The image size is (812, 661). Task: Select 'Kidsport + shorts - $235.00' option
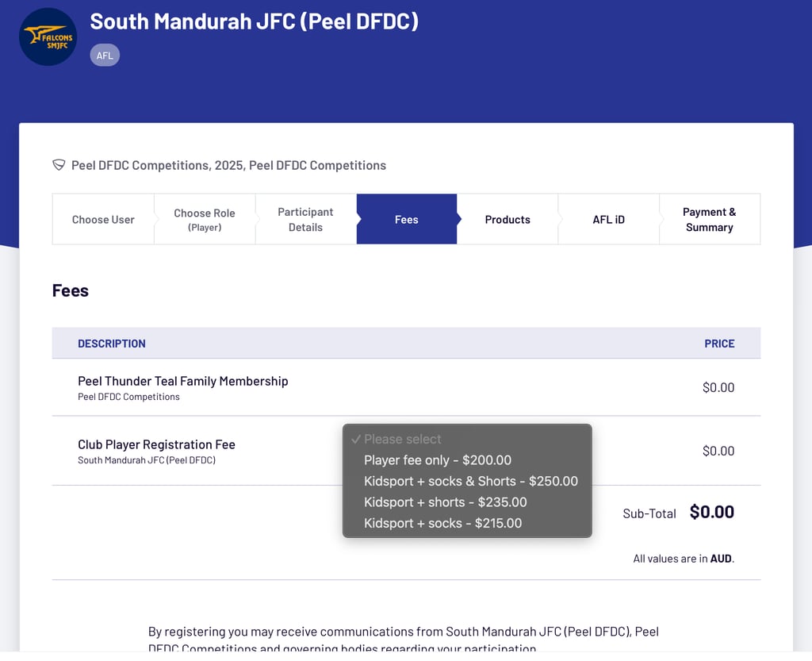pos(445,502)
